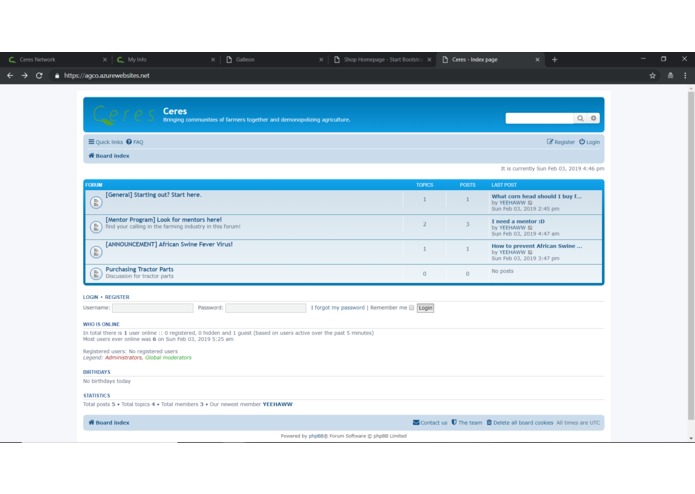
Task: Close the Ceres Index page tab
Action: click(x=537, y=59)
